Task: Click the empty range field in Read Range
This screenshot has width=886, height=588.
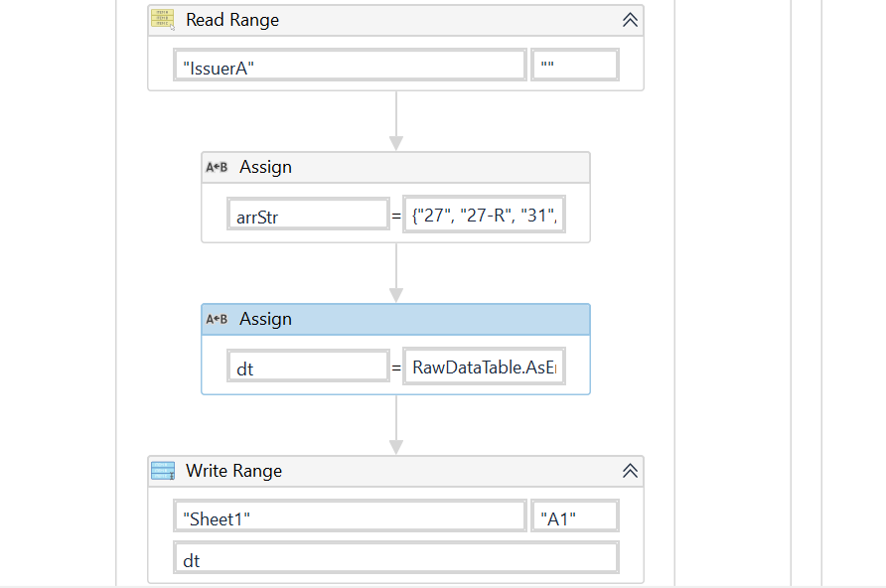Action: (575, 66)
